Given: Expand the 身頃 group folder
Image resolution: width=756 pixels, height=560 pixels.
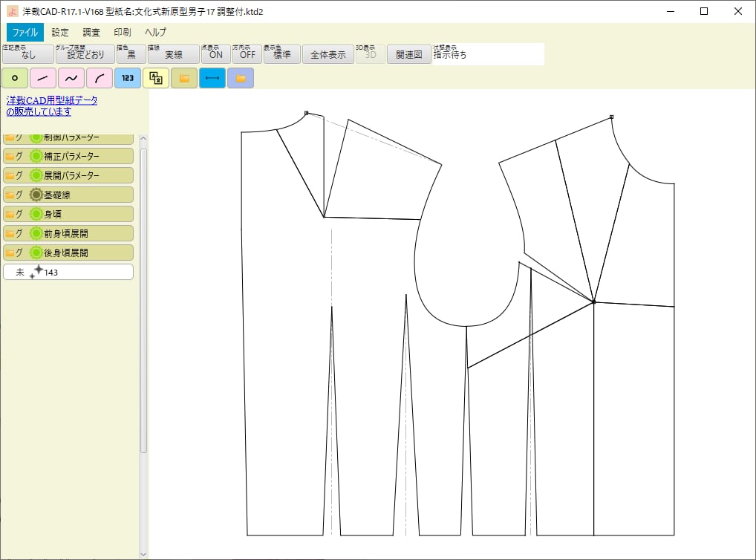Looking at the screenshot, I should point(10,214).
